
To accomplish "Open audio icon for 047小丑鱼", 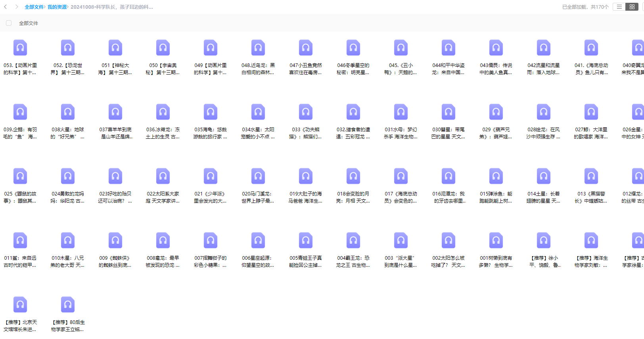I will [306, 48].
